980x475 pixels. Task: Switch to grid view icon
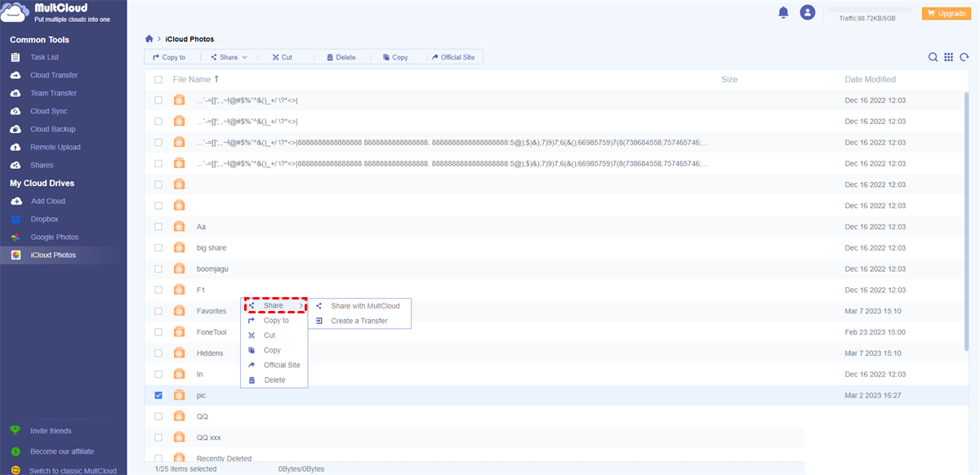948,57
